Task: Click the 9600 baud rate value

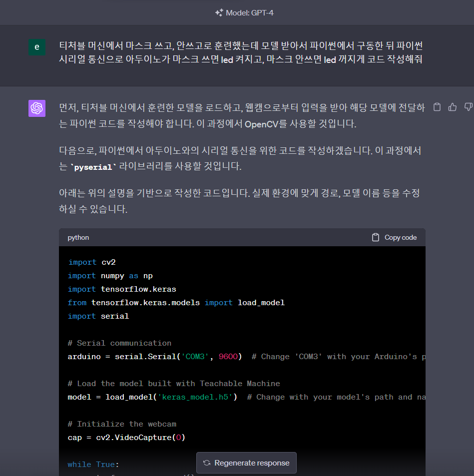Action: [228, 357]
